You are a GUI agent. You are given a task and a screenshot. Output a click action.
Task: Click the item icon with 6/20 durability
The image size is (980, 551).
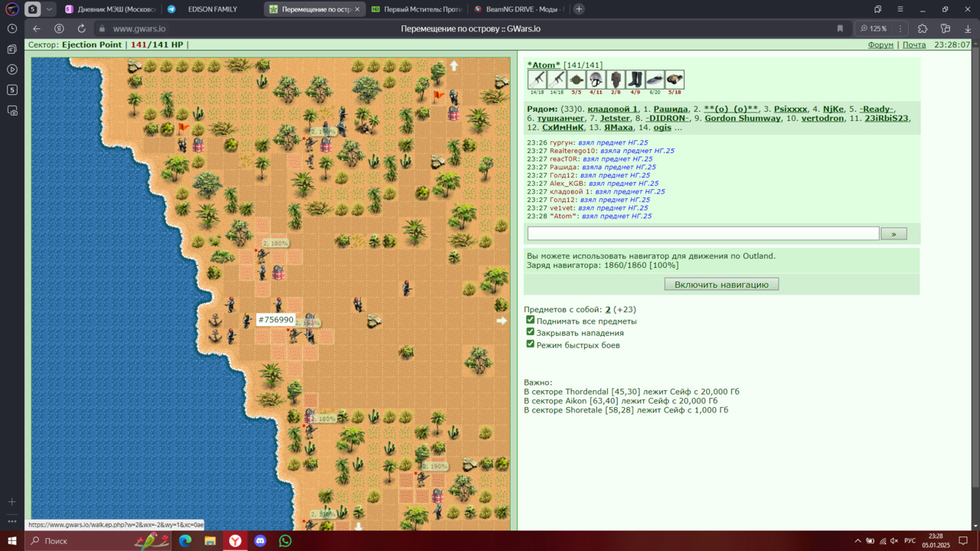tap(655, 80)
